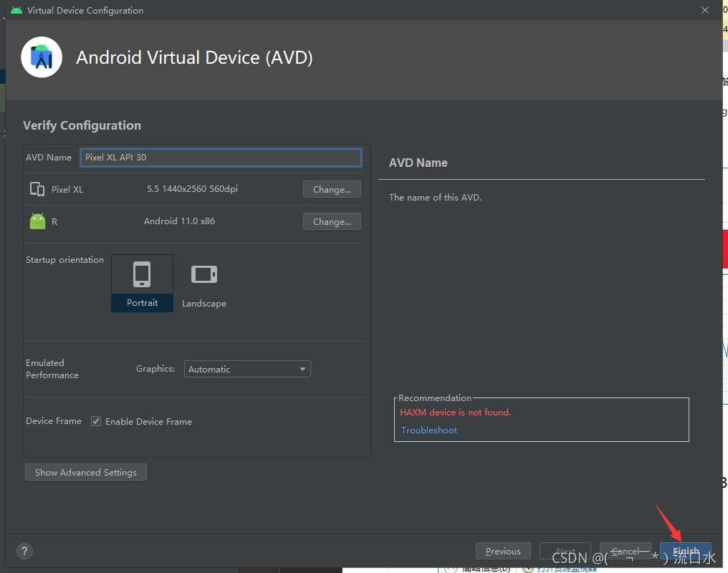Click 'HAXM device is not found.' message
Image resolution: width=728 pixels, height=573 pixels.
[456, 412]
